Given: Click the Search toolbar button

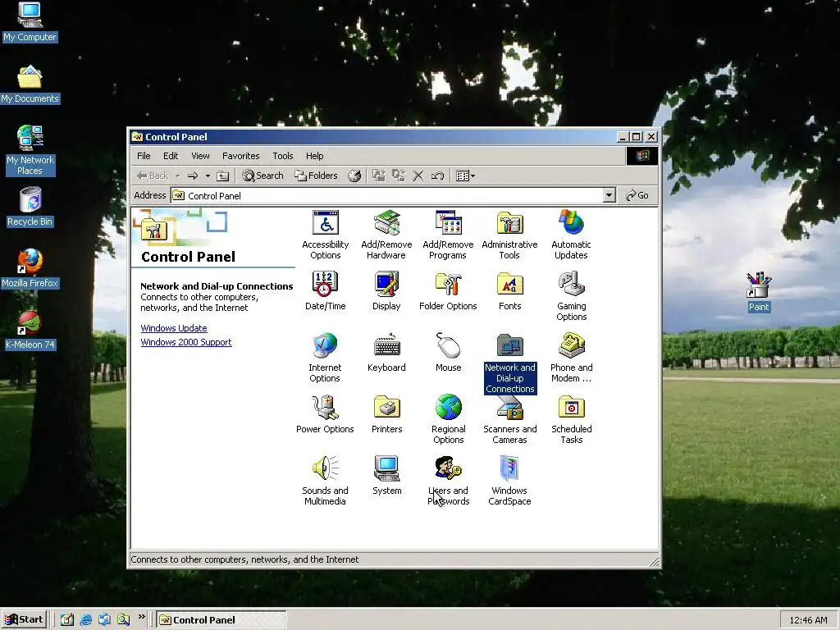Looking at the screenshot, I should tap(262, 176).
